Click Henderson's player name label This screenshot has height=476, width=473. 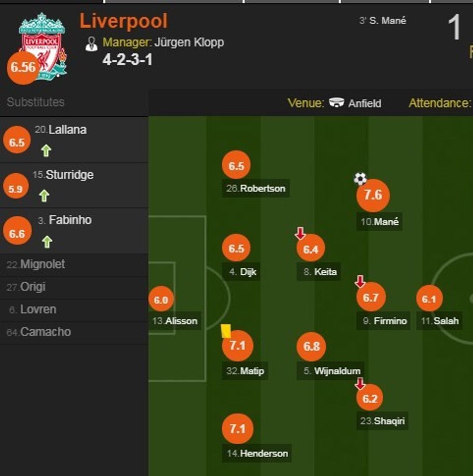click(264, 453)
